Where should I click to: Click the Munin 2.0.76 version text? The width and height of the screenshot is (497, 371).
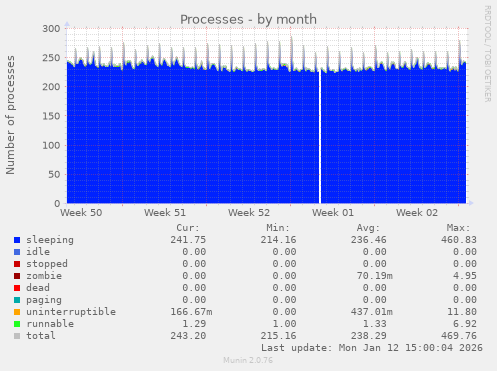coord(248,360)
